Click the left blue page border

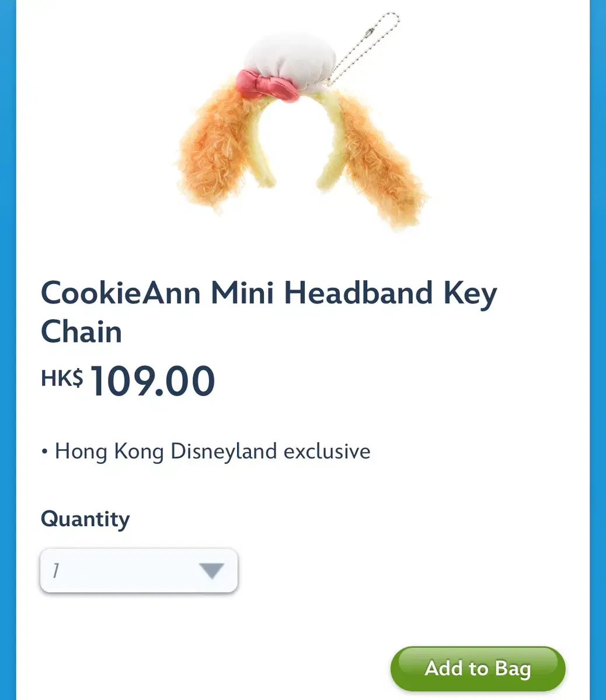pyautogui.click(x=8, y=350)
